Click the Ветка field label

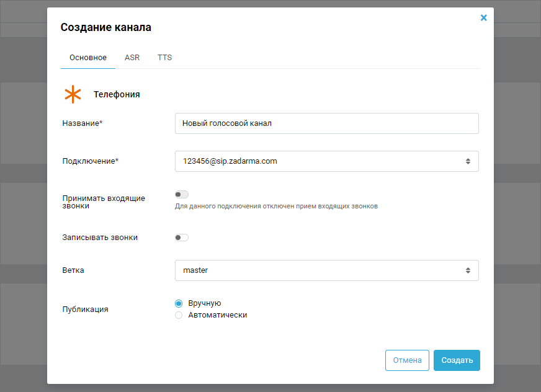pos(73,270)
